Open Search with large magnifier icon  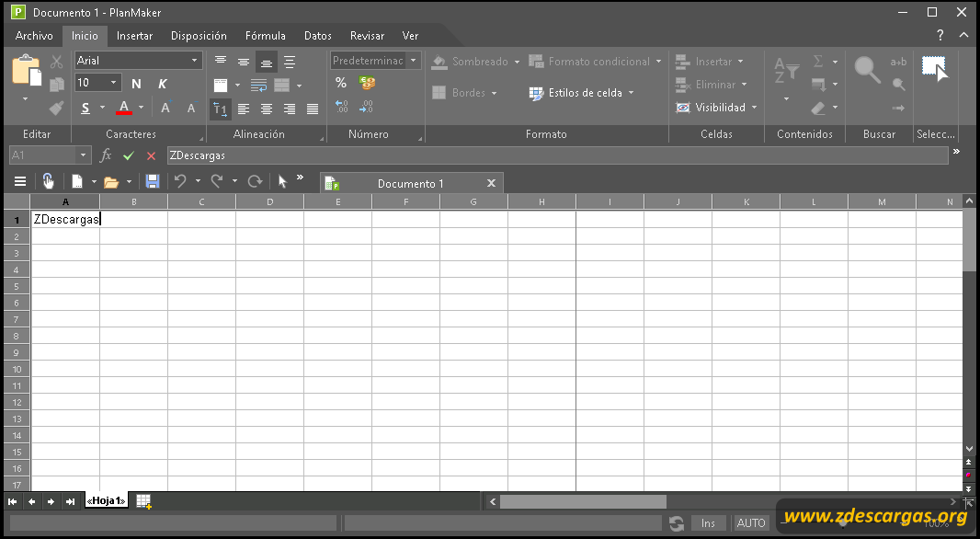point(868,69)
